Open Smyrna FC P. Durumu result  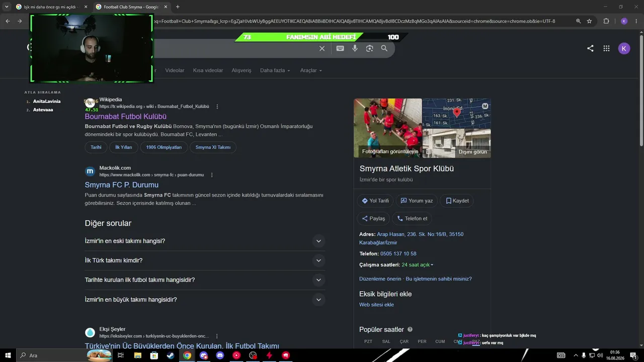tap(122, 185)
